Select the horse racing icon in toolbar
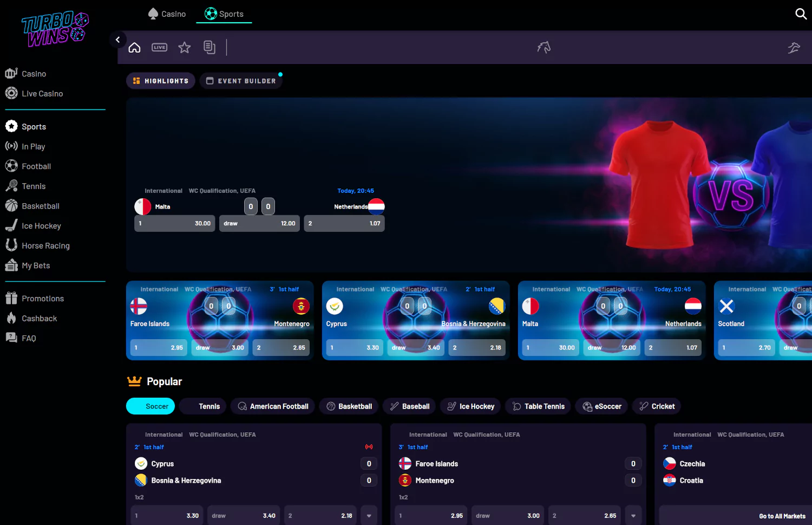812x525 pixels. [x=544, y=48]
